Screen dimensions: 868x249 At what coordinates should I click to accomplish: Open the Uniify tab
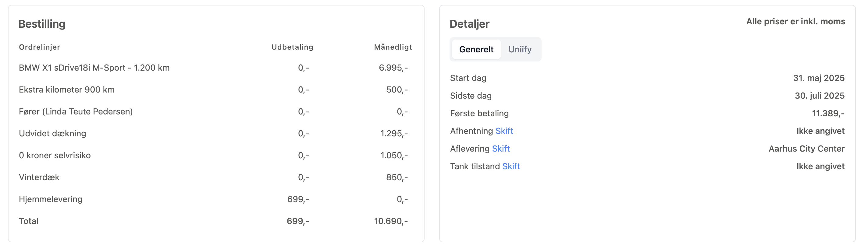[x=520, y=49]
